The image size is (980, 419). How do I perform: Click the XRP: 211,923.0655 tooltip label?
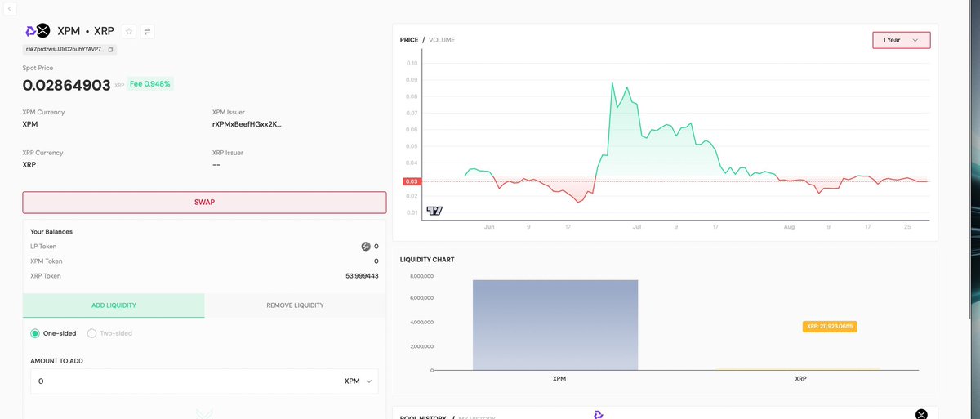830,326
